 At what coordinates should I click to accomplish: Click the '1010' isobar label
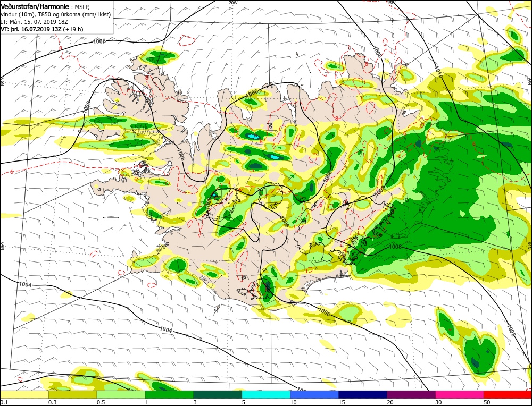pyautogui.click(x=438, y=72)
